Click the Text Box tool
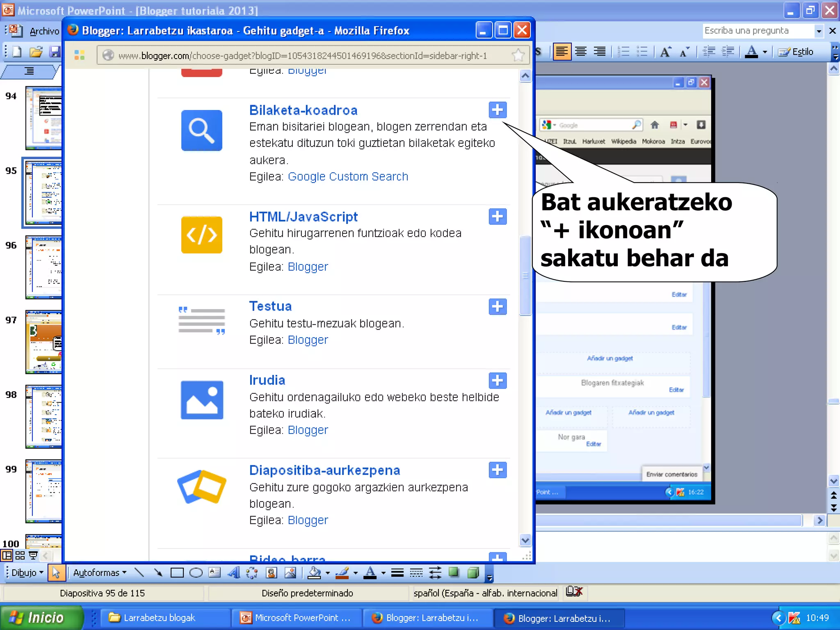This screenshot has height=630, width=840. point(215,573)
